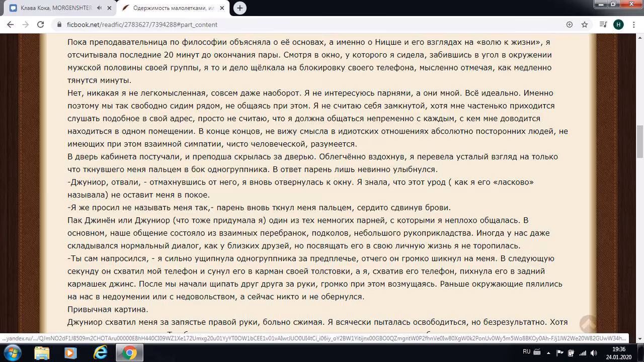The height and width of the screenshot is (362, 644).
Task: Open the network signal tray icon
Action: pos(583,352)
